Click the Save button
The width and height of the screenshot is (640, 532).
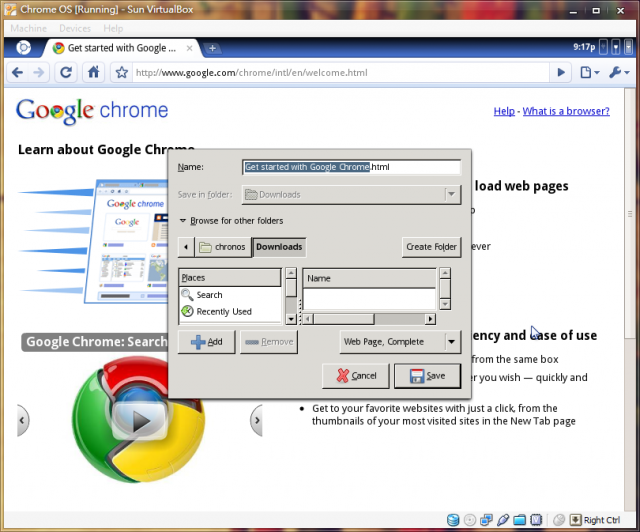coord(427,376)
